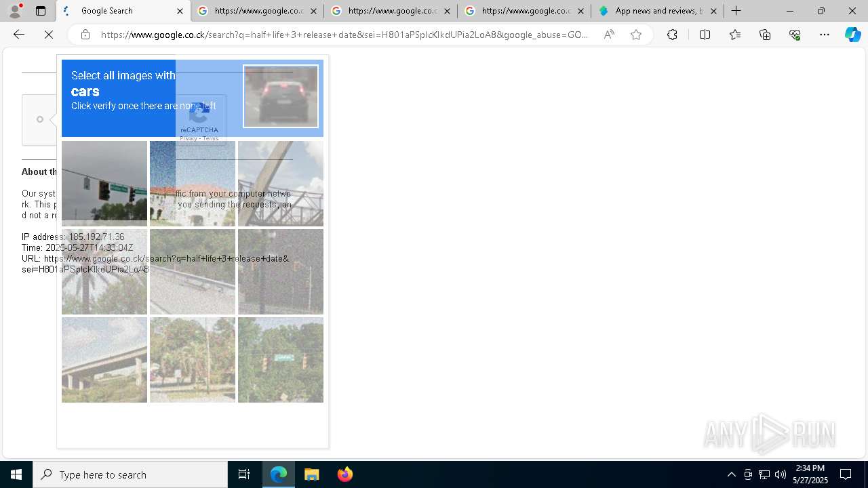Open network status tray icon

[764, 474]
